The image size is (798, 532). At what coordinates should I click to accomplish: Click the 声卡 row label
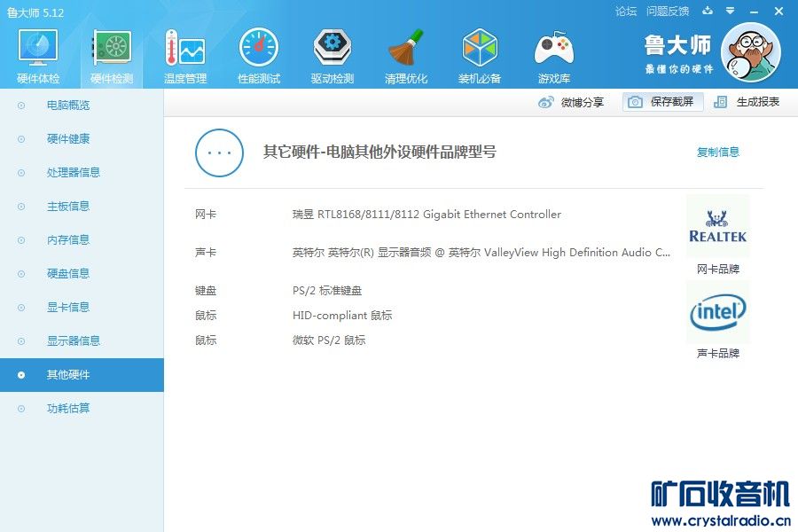coord(206,253)
